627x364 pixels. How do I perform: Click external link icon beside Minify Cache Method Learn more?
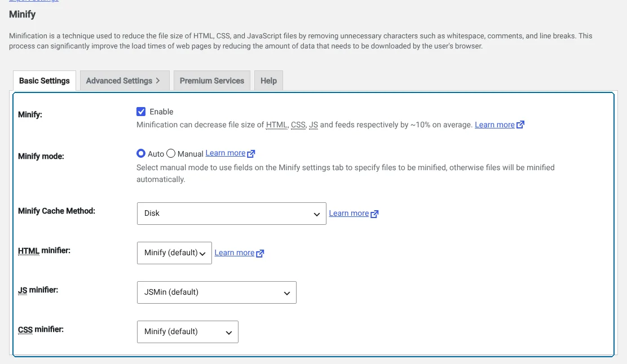click(374, 214)
